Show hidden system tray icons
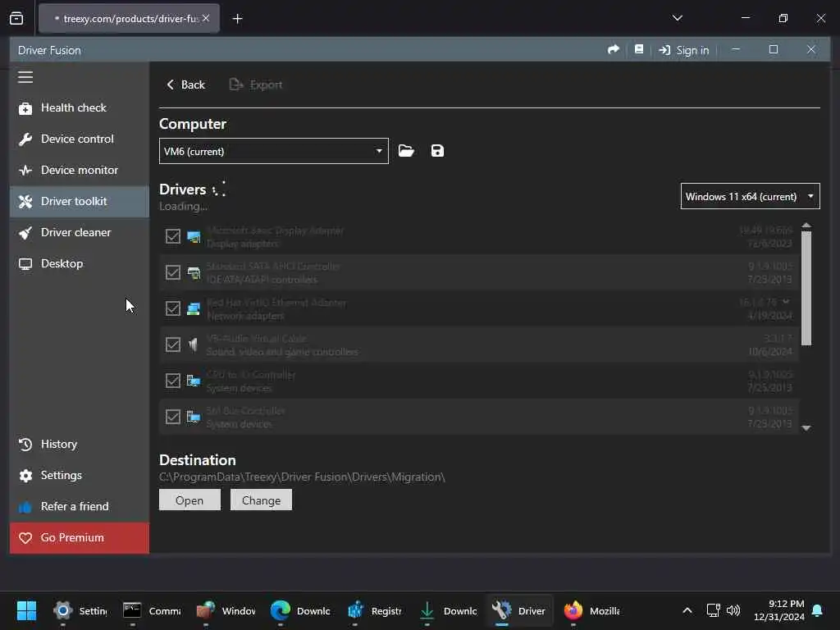This screenshot has height=630, width=840. (687, 610)
